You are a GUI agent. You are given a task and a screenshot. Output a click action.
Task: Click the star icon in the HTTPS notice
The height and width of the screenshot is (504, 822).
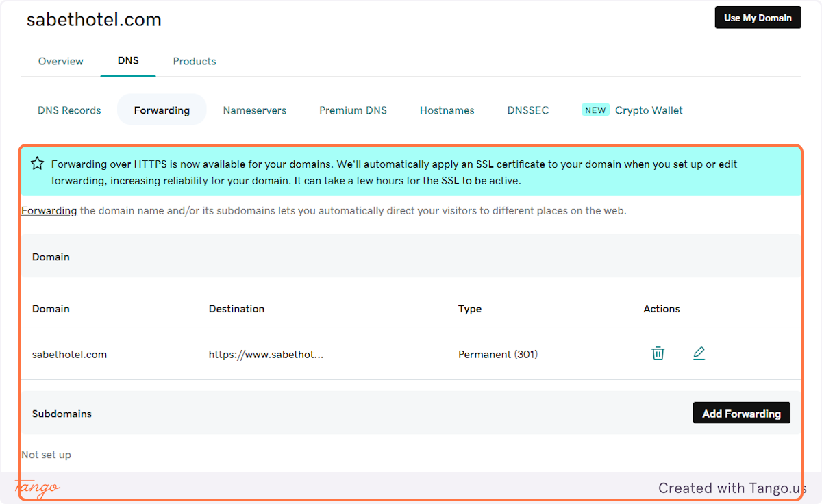(x=38, y=164)
